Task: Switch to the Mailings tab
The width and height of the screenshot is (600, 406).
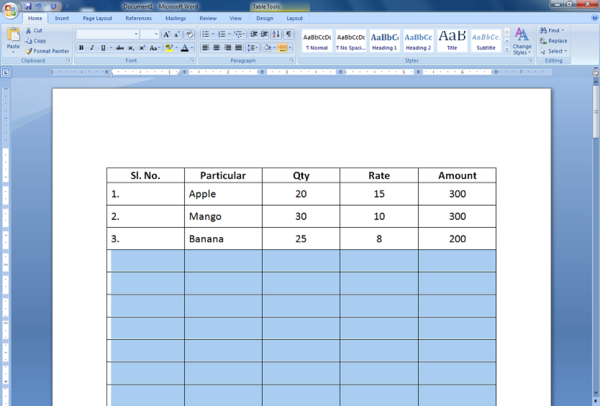Action: pos(176,18)
